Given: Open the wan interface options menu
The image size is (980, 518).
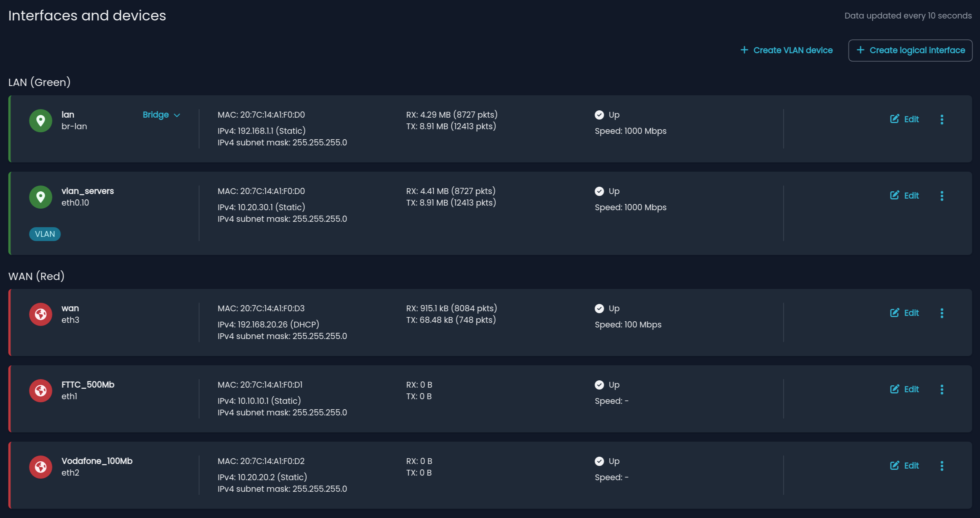Looking at the screenshot, I should click(942, 313).
